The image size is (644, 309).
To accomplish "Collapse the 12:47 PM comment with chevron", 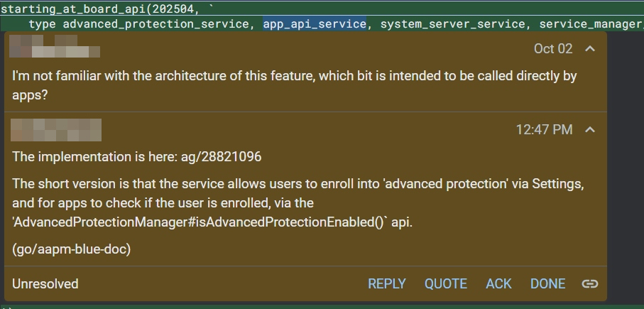I will tap(589, 129).
